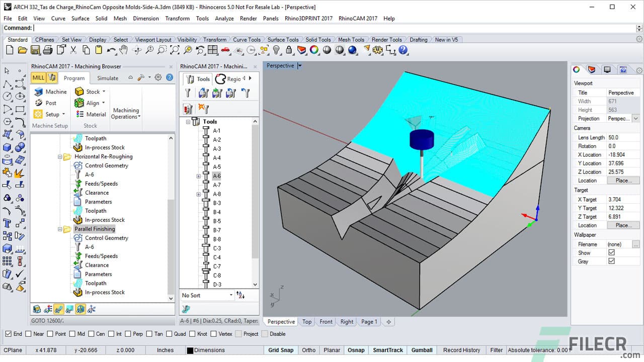Click the Curve Tools toolbar group label
The height and width of the screenshot is (362, 644).
247,39
